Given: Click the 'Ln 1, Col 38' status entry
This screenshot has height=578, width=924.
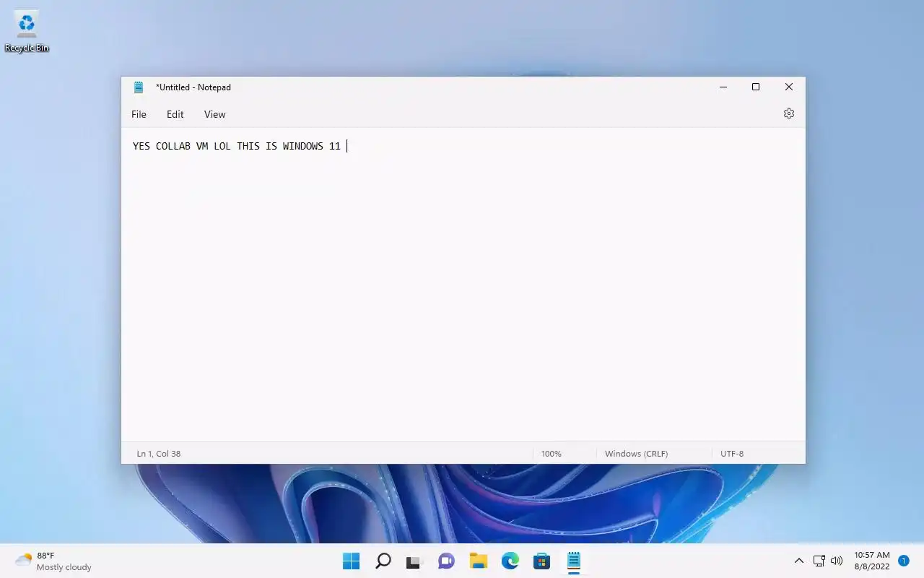Looking at the screenshot, I should click(x=159, y=454).
